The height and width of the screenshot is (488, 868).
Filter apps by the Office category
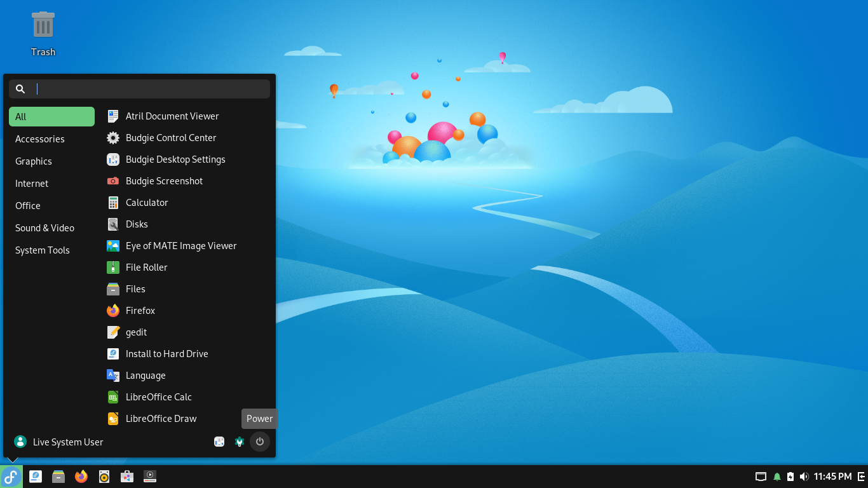[x=51, y=206]
